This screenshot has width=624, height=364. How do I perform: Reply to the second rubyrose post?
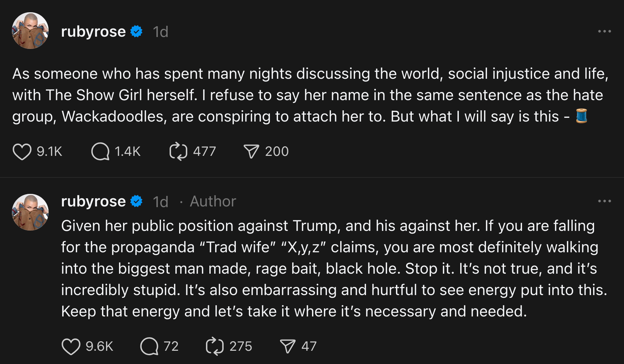tap(149, 346)
